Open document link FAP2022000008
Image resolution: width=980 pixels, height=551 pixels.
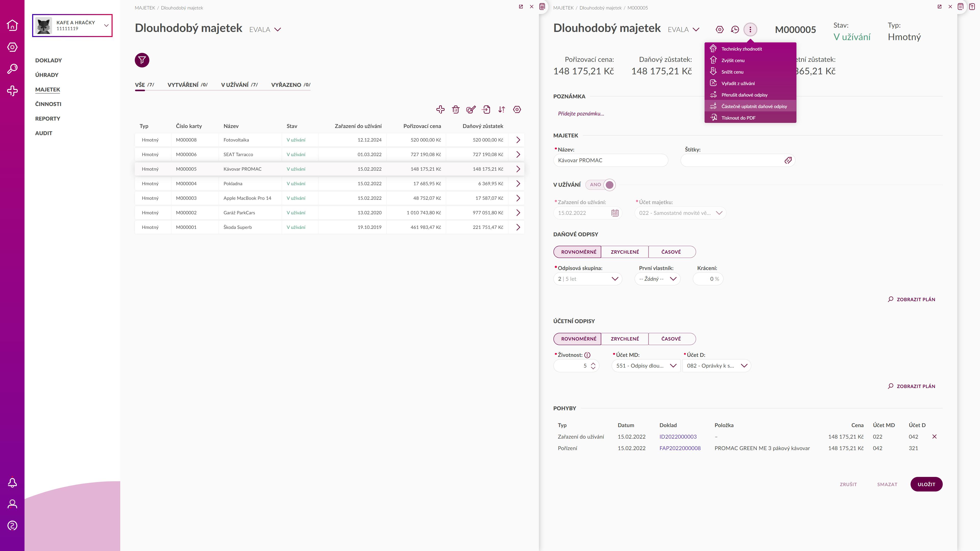click(x=680, y=448)
